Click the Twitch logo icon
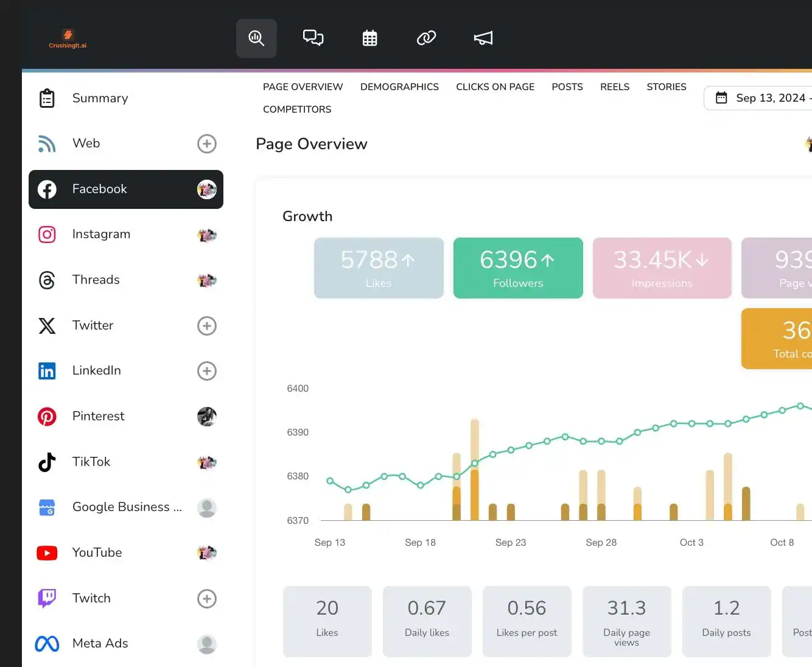The height and width of the screenshot is (667, 812). coord(47,598)
